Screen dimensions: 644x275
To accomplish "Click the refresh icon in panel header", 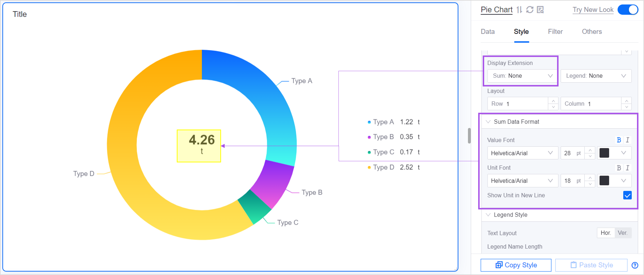I will 530,10.
